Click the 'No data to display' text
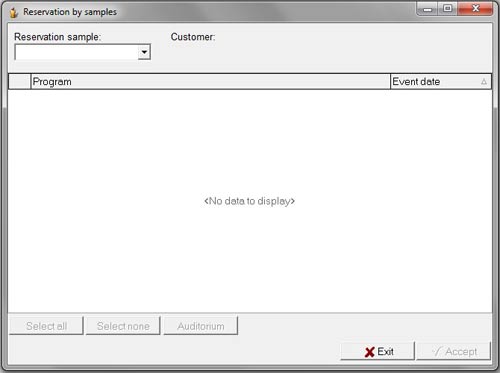The width and height of the screenshot is (500, 373). [249, 201]
